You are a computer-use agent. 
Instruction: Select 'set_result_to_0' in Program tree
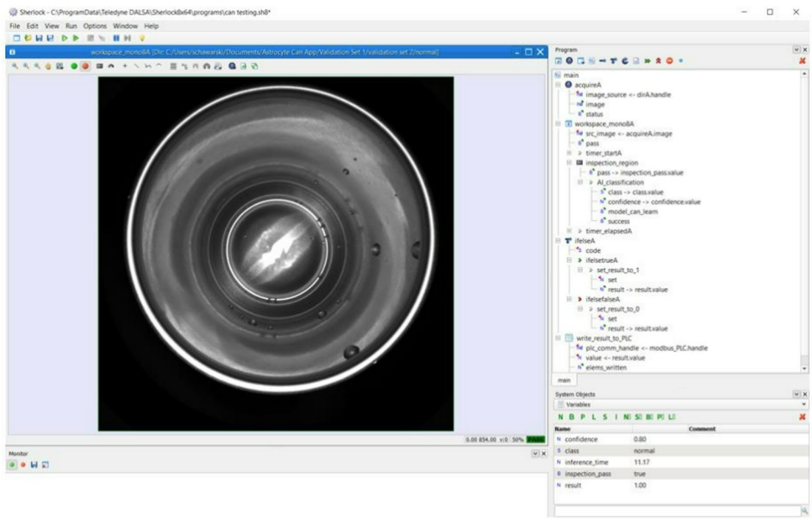617,309
